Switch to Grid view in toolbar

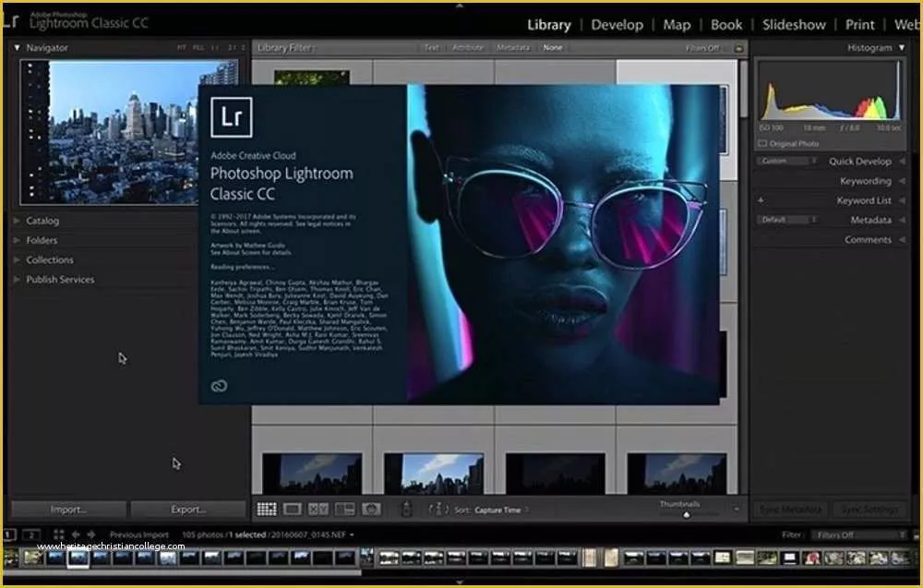coord(267,510)
